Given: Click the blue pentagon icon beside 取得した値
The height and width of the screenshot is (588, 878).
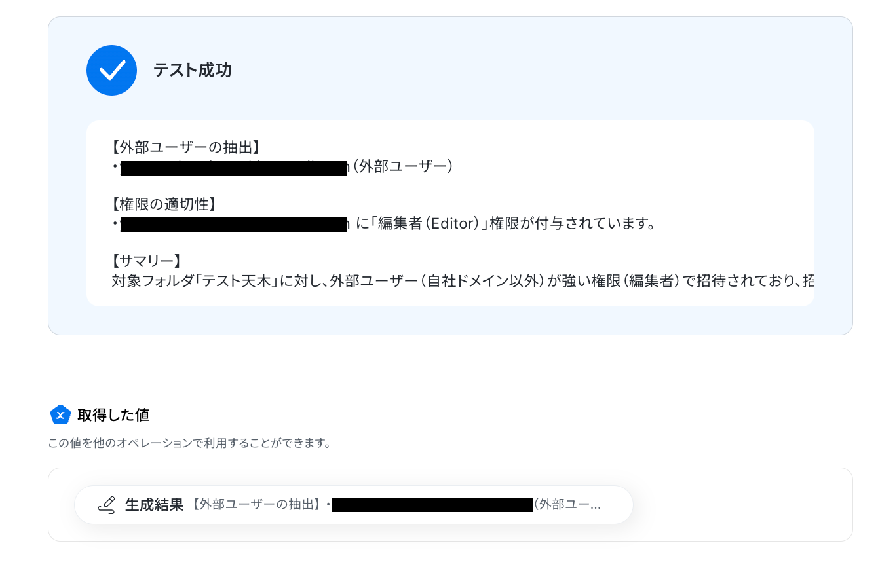Looking at the screenshot, I should tap(60, 414).
